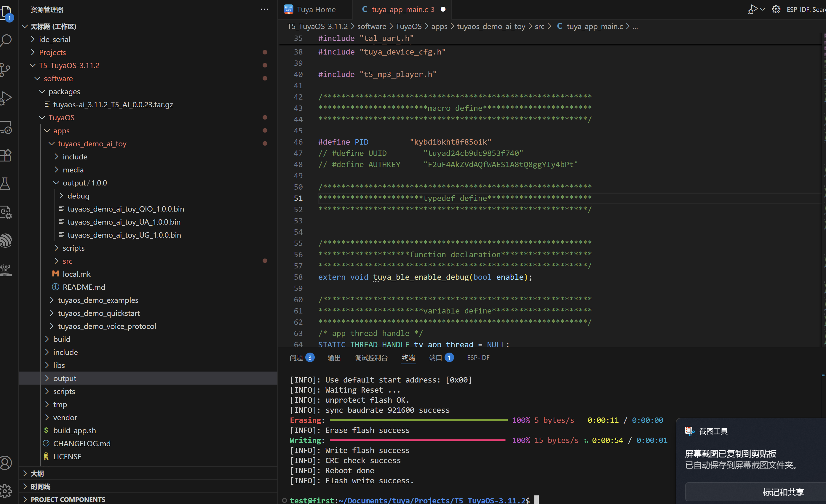Open the run code dropdown arrow
The height and width of the screenshot is (504, 826).
pos(763,9)
